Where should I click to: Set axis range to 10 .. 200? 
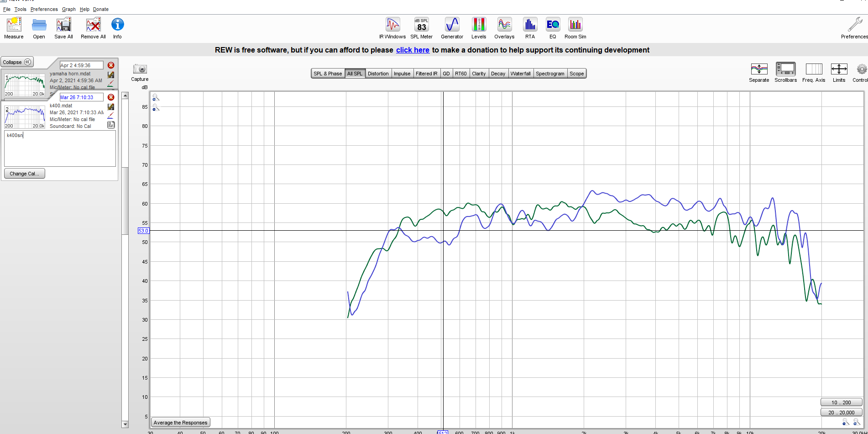(841, 402)
